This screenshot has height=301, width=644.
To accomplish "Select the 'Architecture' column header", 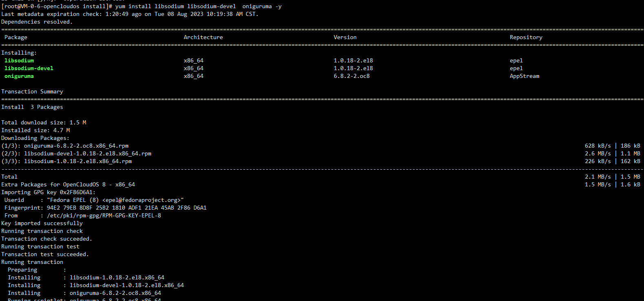I will click(203, 38).
